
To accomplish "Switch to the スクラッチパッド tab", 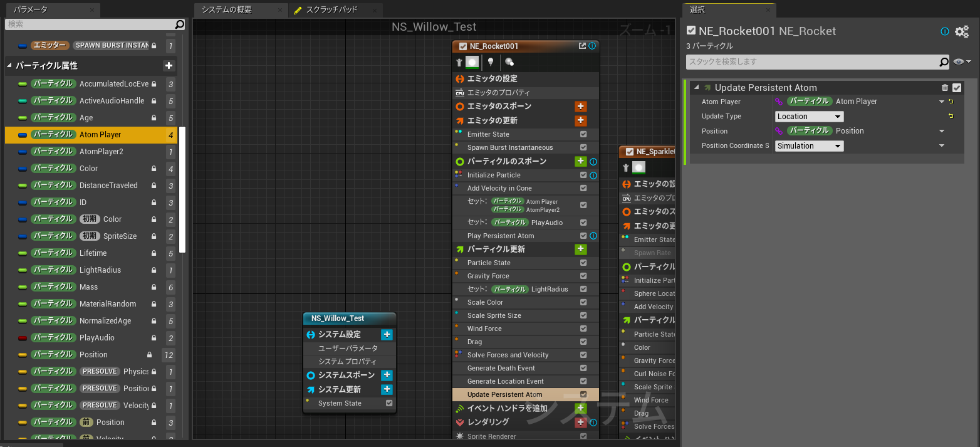I will [331, 10].
